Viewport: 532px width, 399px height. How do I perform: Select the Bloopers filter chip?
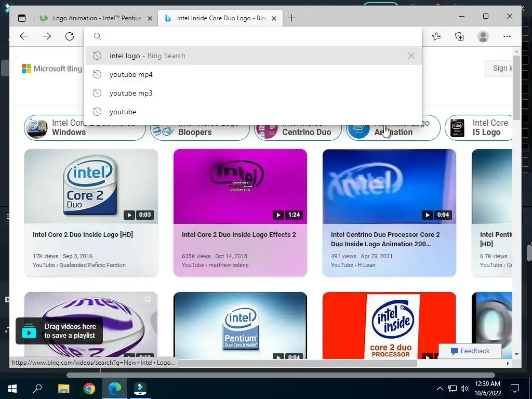pyautogui.click(x=200, y=132)
